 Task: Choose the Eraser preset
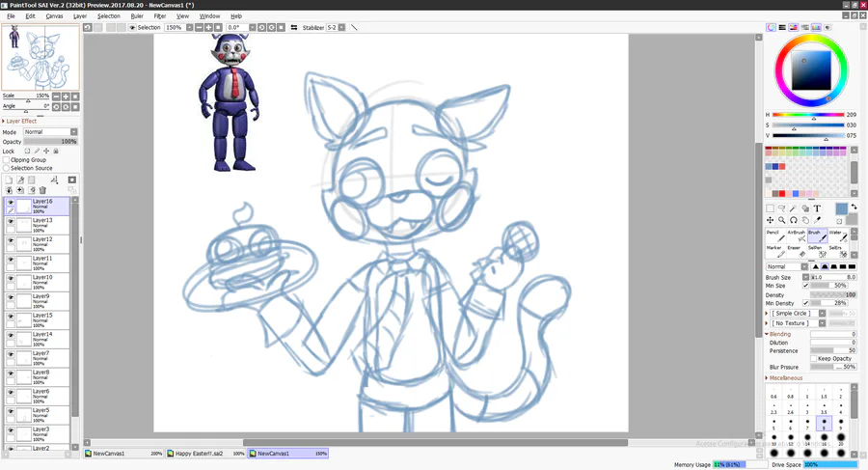(x=797, y=251)
